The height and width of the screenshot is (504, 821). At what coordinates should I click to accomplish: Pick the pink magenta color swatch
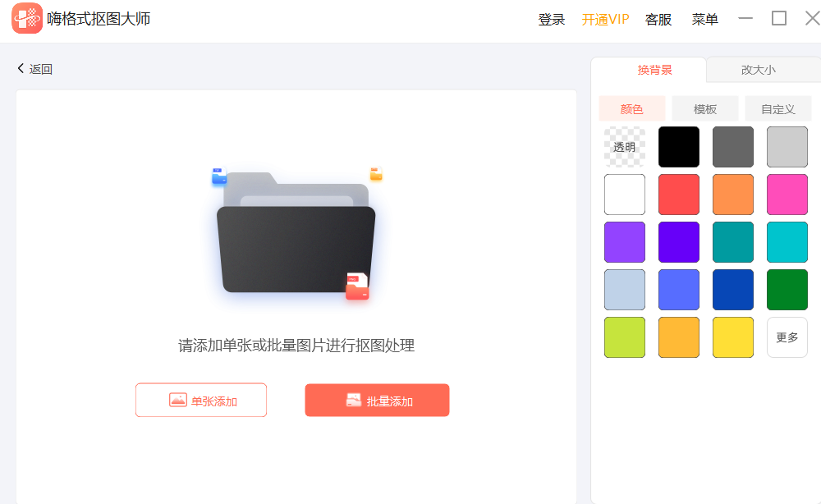[787, 195]
